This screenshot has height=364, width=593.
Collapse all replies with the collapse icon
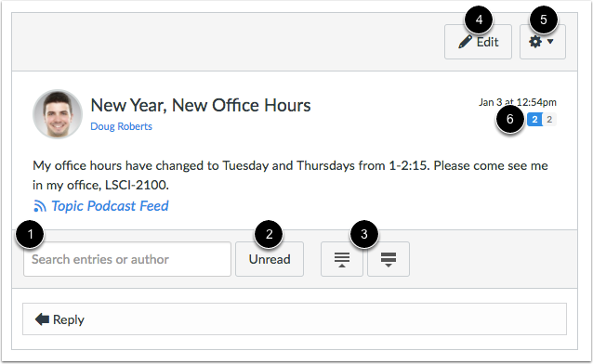(342, 259)
